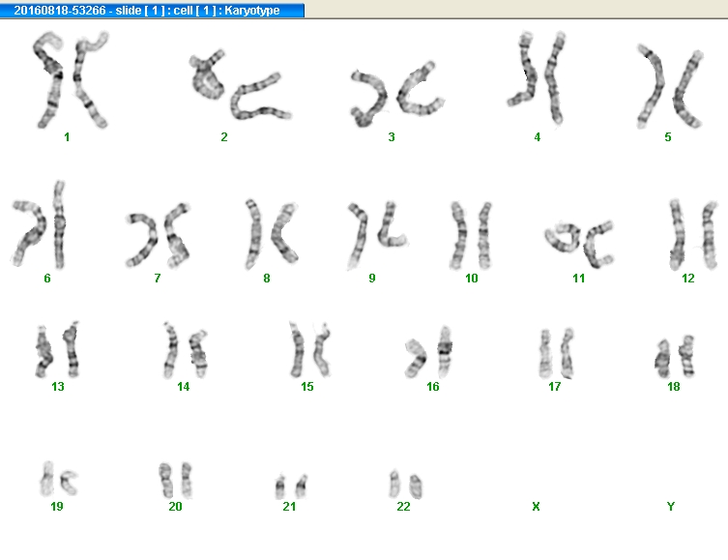Viewport: 728px width, 560px height.
Task: Click the green label '14'
Action: point(183,386)
